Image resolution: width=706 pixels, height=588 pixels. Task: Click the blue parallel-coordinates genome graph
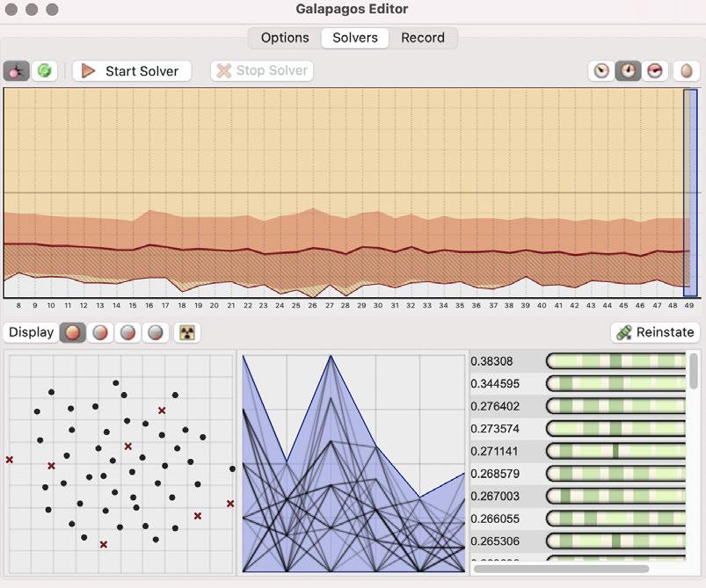coord(353,463)
